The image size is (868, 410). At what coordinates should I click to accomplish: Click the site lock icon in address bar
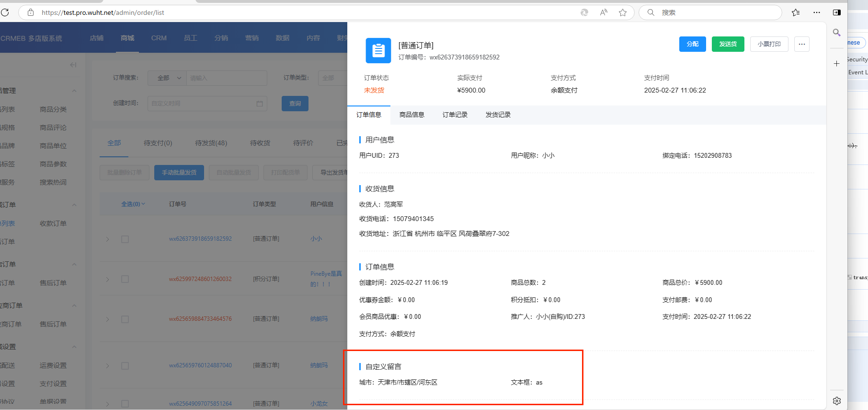(x=31, y=12)
